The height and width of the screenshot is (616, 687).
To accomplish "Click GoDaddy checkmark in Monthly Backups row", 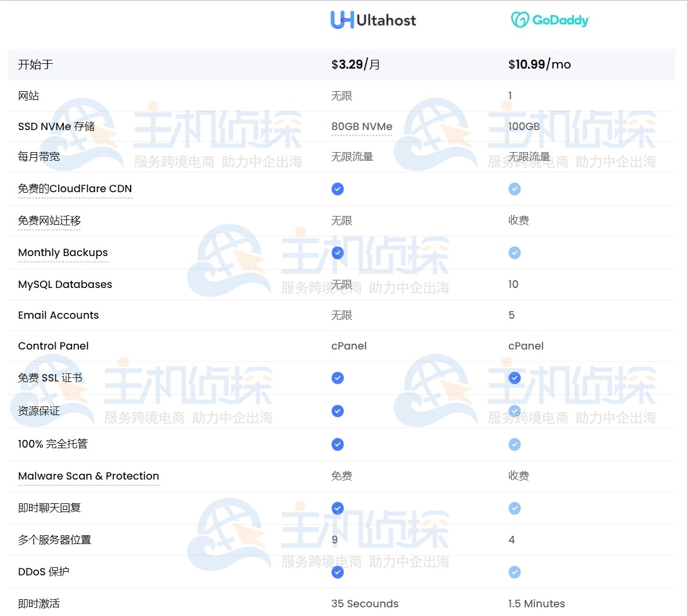I will tap(514, 253).
